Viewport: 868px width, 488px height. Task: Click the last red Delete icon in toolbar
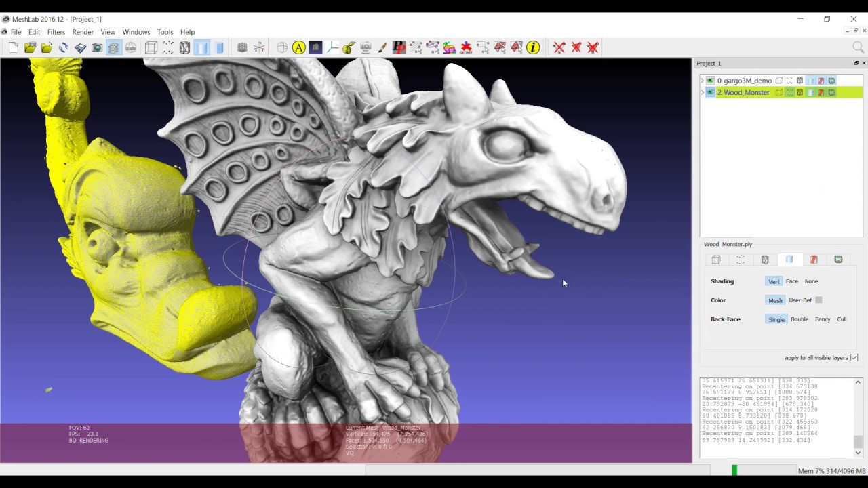(x=592, y=47)
